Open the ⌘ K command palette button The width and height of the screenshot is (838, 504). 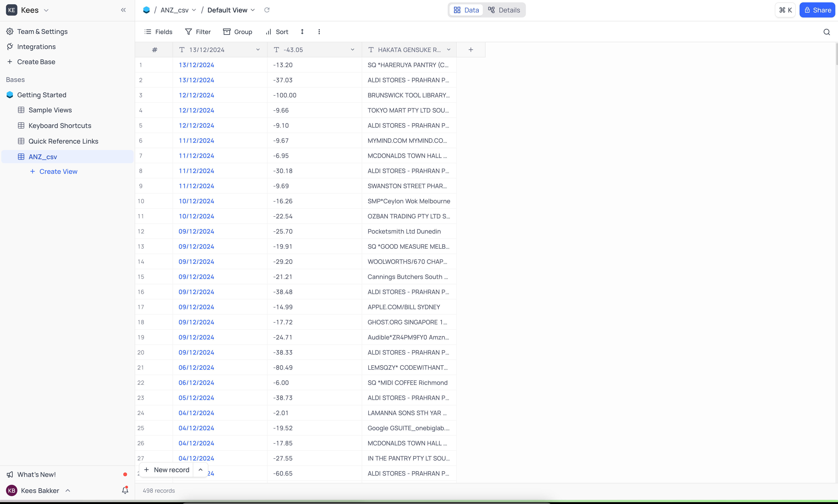pos(785,10)
